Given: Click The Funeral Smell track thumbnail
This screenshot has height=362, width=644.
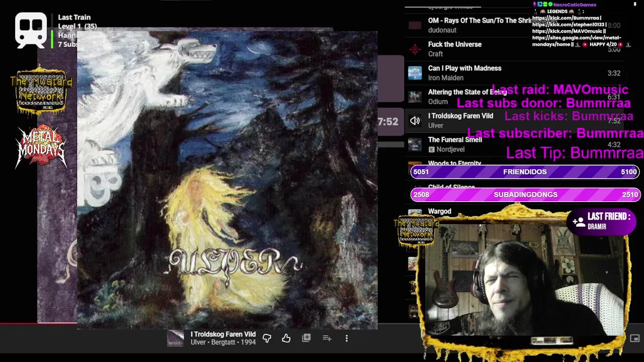Looking at the screenshot, I should [415, 144].
